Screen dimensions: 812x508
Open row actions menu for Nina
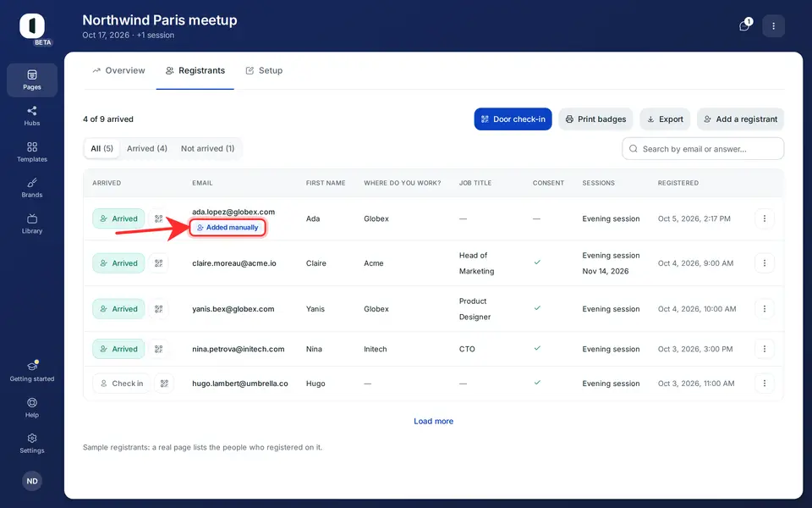(765, 349)
